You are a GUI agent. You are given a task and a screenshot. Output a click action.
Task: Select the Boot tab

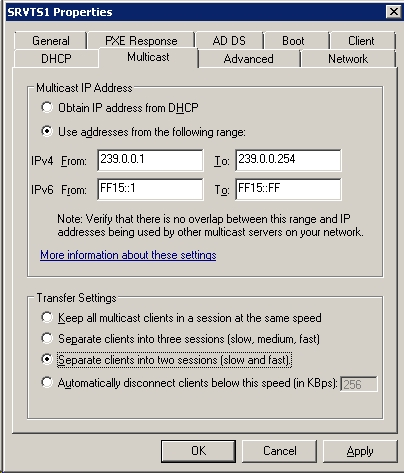(x=293, y=41)
